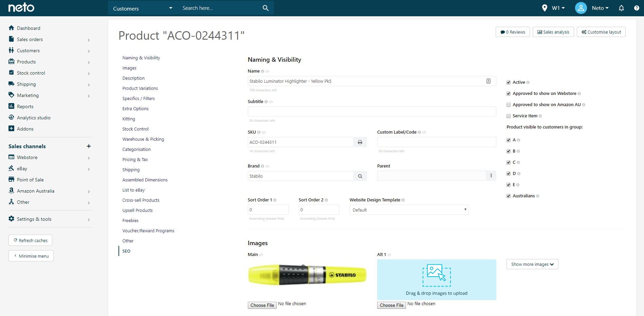The width and height of the screenshot is (644, 316).
Task: Expand the Other sales channel arrow
Action: click(89, 203)
